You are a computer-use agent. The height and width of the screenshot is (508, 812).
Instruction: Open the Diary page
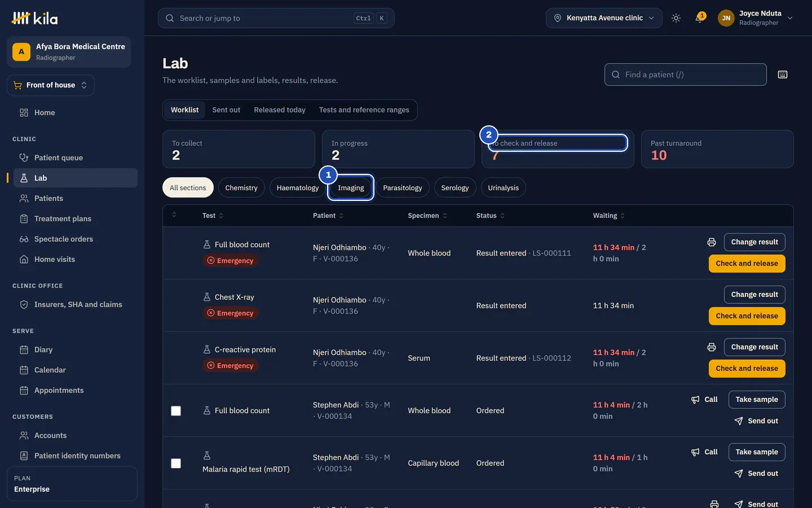(76, 349)
